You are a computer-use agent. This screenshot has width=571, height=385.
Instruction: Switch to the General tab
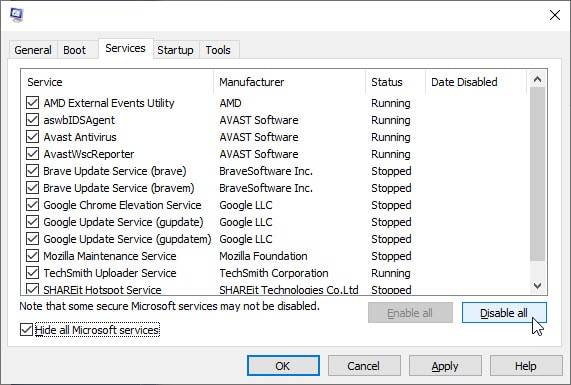(33, 50)
